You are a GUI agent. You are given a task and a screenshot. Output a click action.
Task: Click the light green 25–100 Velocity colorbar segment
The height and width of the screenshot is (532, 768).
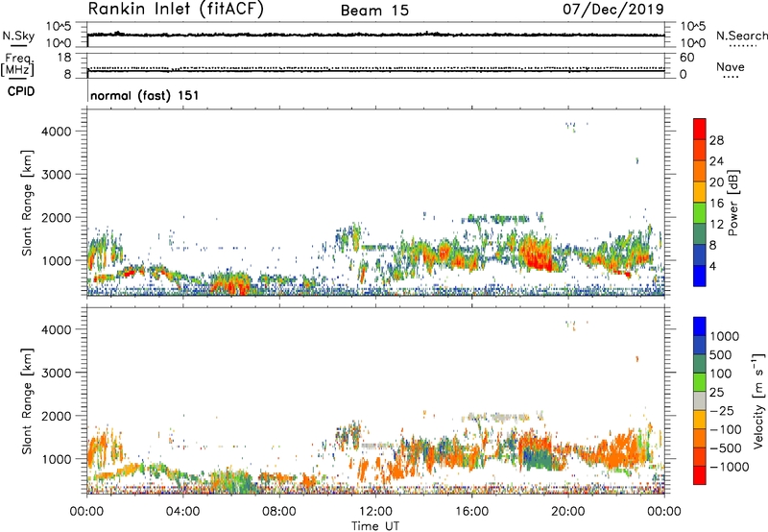click(700, 382)
